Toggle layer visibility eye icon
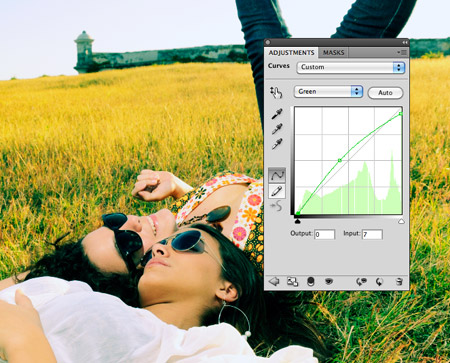The height and width of the screenshot is (363, 450). pos(329,282)
